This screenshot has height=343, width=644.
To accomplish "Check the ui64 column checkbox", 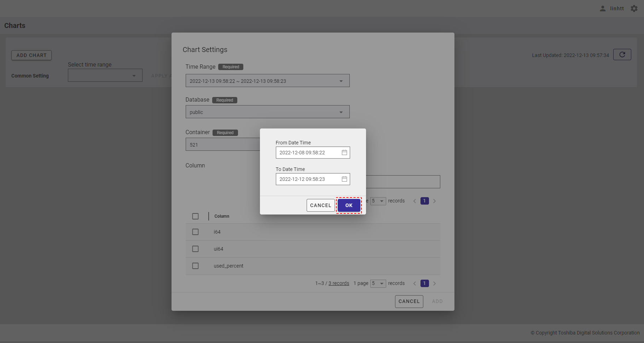I will click(195, 249).
